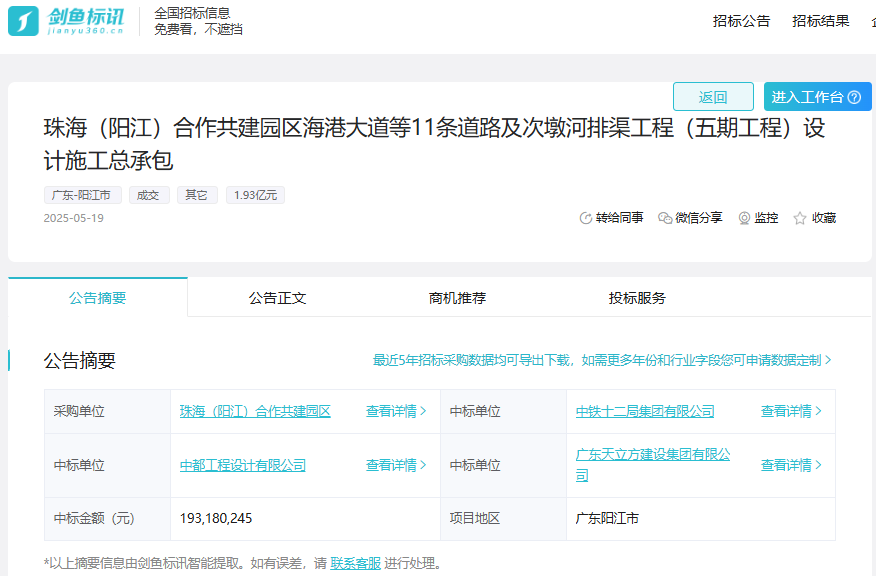View details for 中铁十二局集团有限公司
Screen dimensions: 876x576
[x=791, y=412]
